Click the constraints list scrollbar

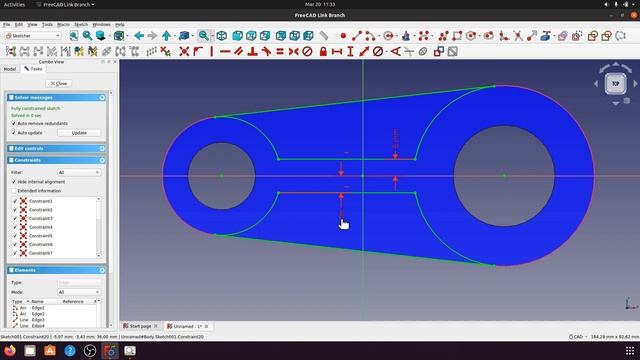point(98,227)
